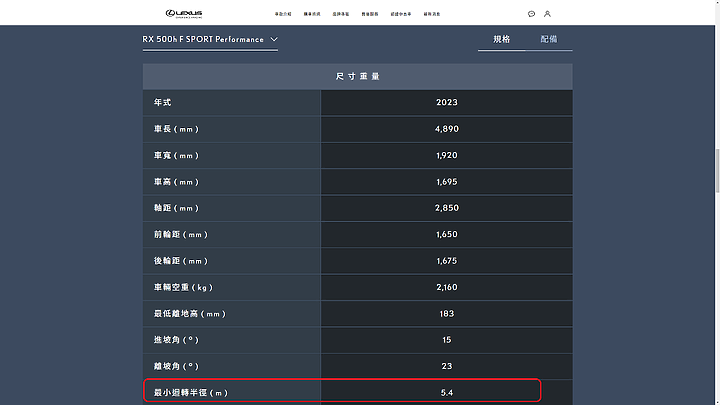
Task: Expand the RX 500h F SPORT Performance model dropdown
Action: click(x=210, y=40)
